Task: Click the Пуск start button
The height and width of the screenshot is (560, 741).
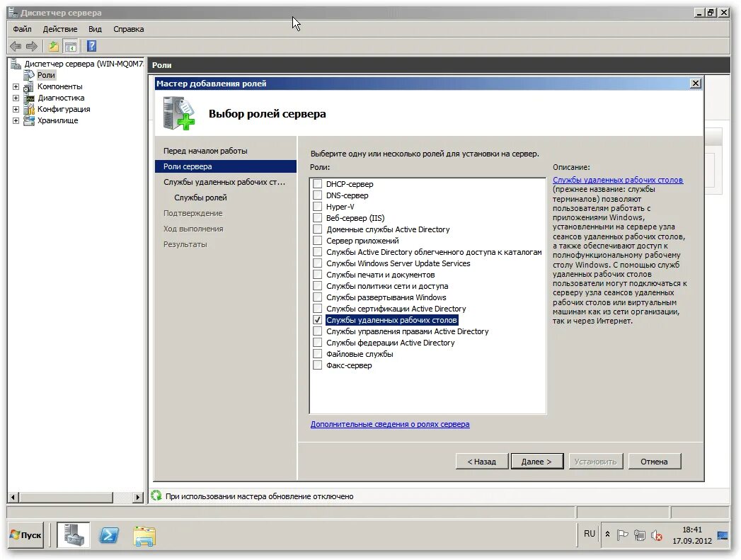Action: coord(26,535)
